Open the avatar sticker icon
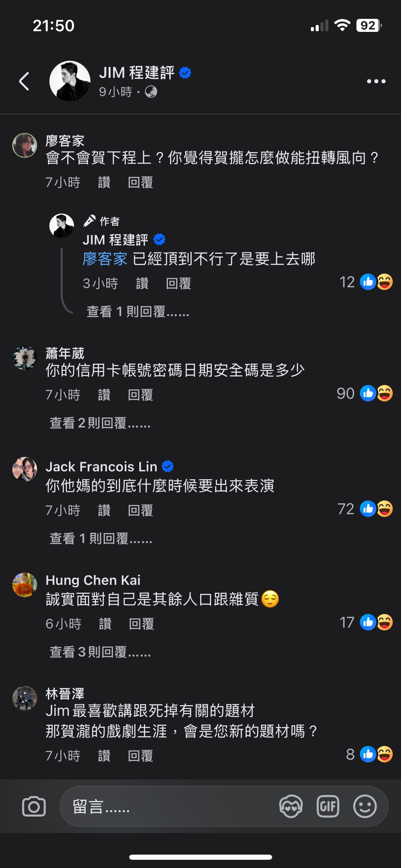Image resolution: width=401 pixels, height=868 pixels. point(291,806)
